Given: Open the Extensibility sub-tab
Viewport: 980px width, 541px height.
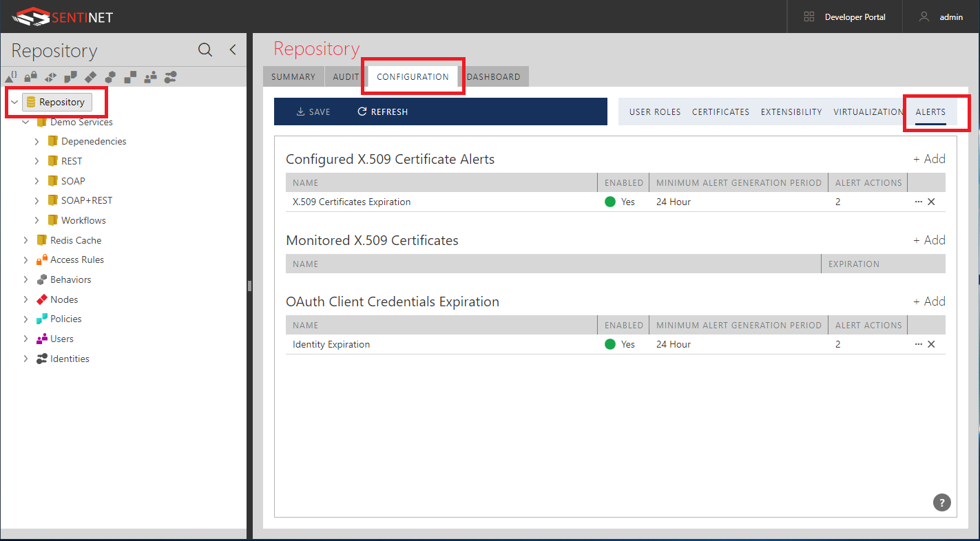Looking at the screenshot, I should point(791,112).
